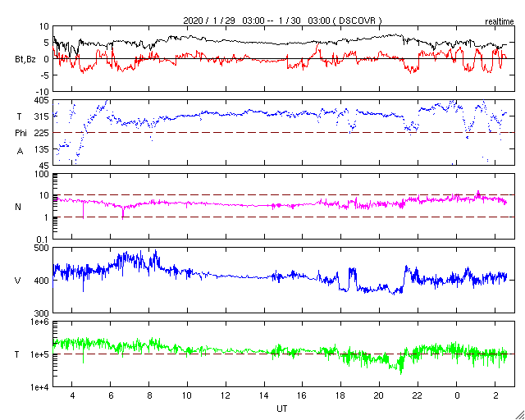This screenshot has height=420, width=525.
Task: Click the "500" value on the V axis
Action: pos(42,248)
